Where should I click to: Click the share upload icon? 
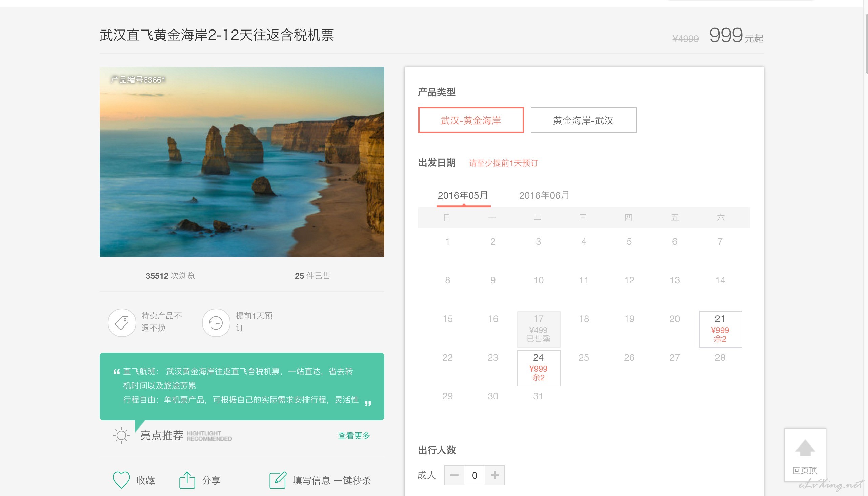[187, 480]
